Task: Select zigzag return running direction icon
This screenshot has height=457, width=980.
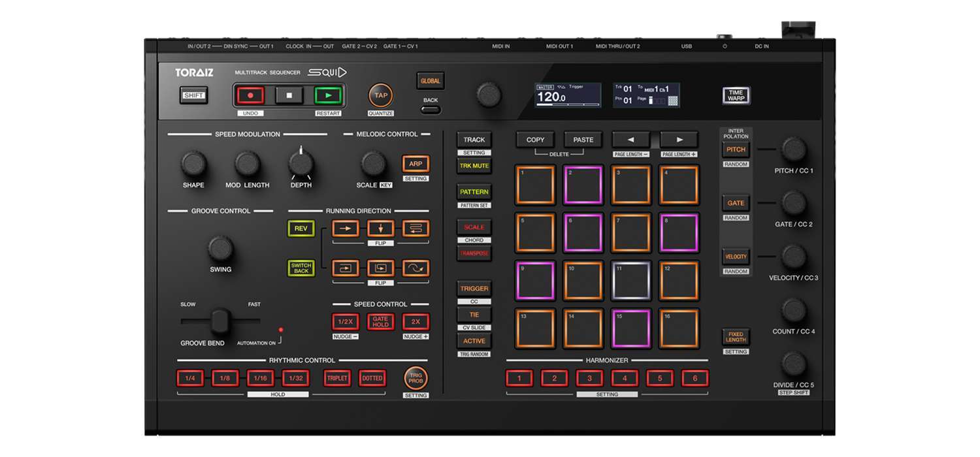Action: (x=416, y=228)
